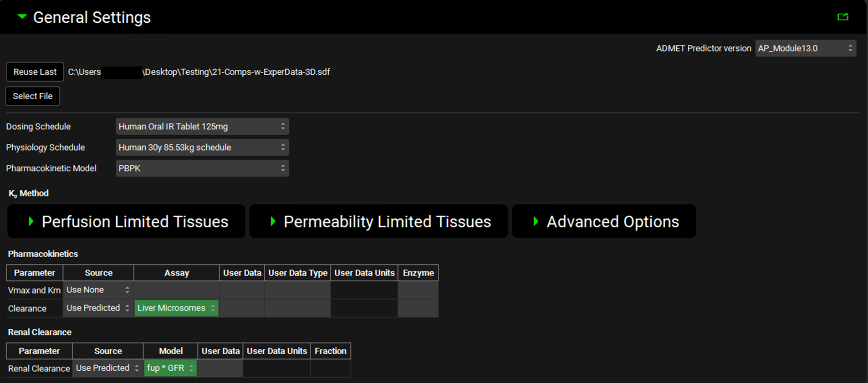Change Clearance source from Use Predicted
868x383 pixels.
tap(98, 308)
